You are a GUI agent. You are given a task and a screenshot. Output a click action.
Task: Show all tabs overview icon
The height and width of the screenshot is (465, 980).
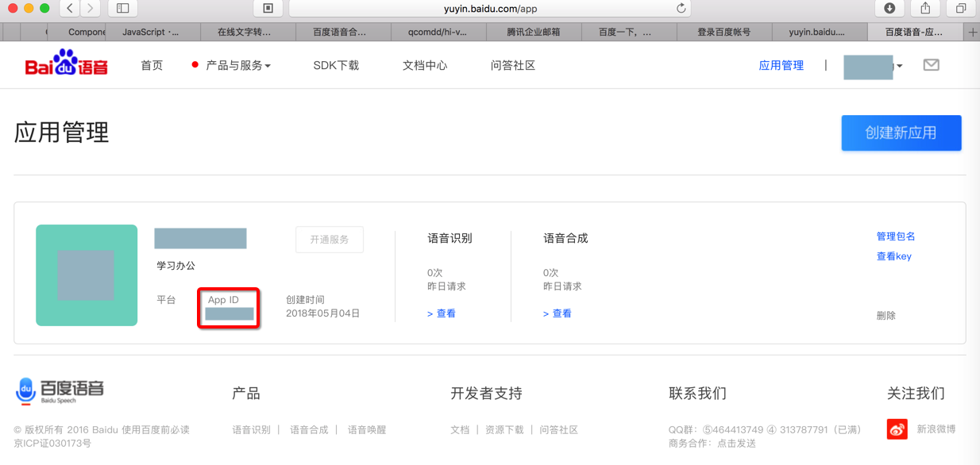tap(961, 8)
